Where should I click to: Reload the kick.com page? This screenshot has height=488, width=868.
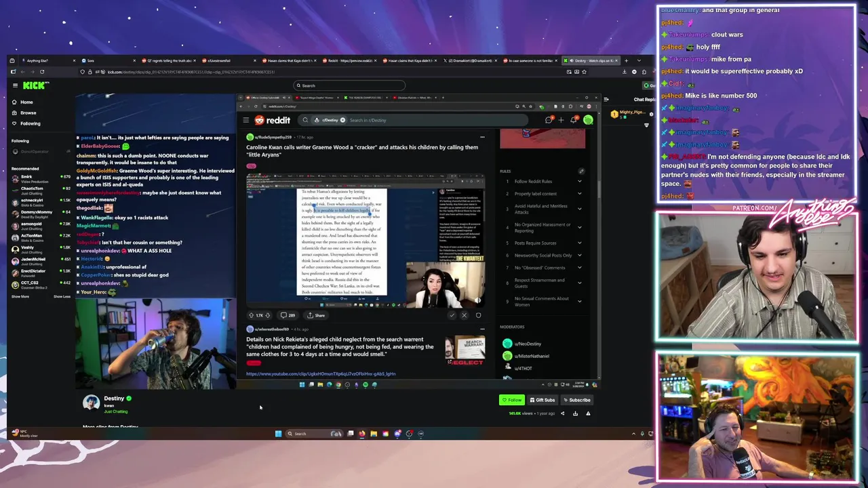coord(42,72)
